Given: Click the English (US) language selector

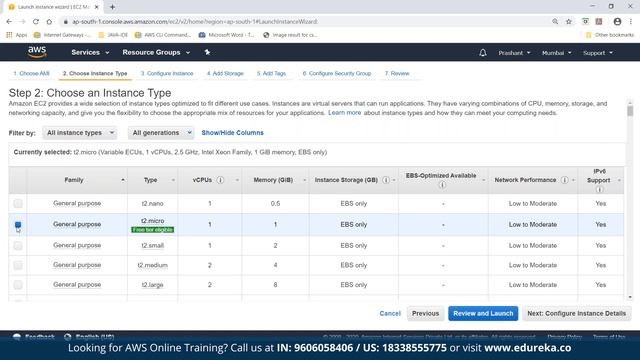Looking at the screenshot, I should click(89, 337).
